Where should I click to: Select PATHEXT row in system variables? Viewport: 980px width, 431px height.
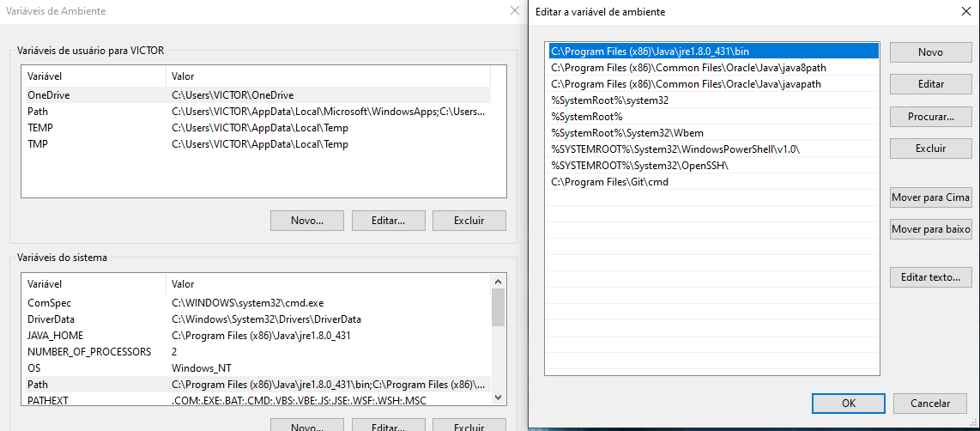coord(257,399)
